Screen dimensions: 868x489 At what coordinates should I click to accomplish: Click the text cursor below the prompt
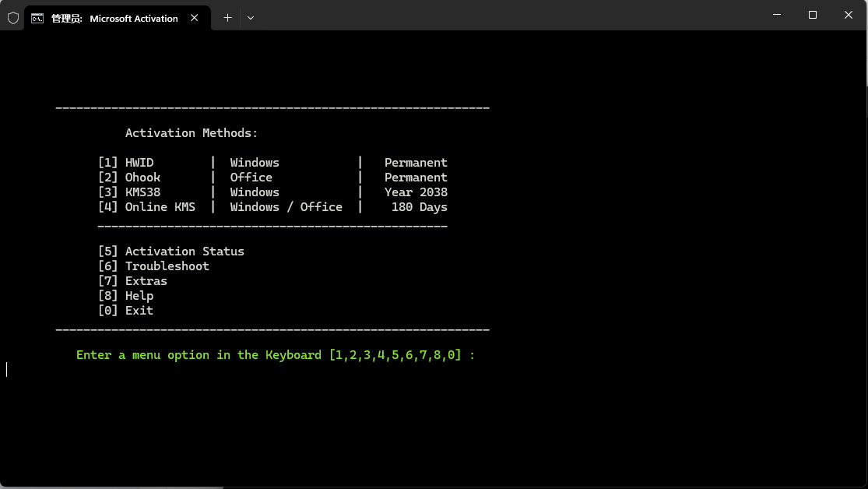pyautogui.click(x=7, y=369)
